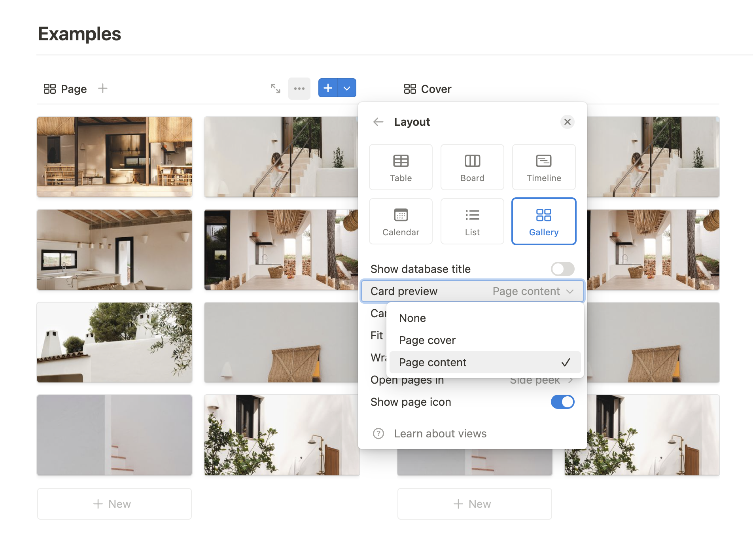Viewport: 753px width, 560px height.
Task: Open the expand view icon
Action: point(276,89)
